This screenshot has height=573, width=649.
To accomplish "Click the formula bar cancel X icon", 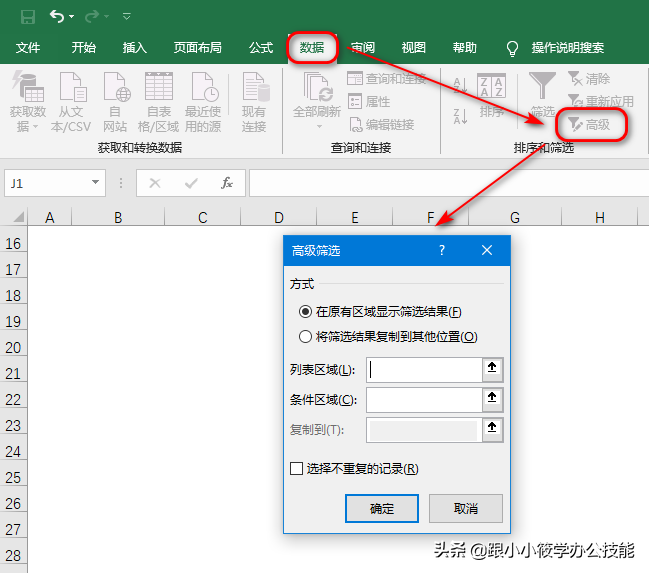I will [x=155, y=183].
